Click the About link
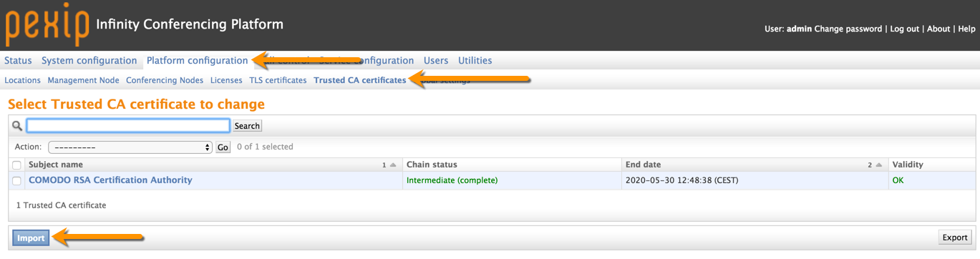 [x=938, y=29]
